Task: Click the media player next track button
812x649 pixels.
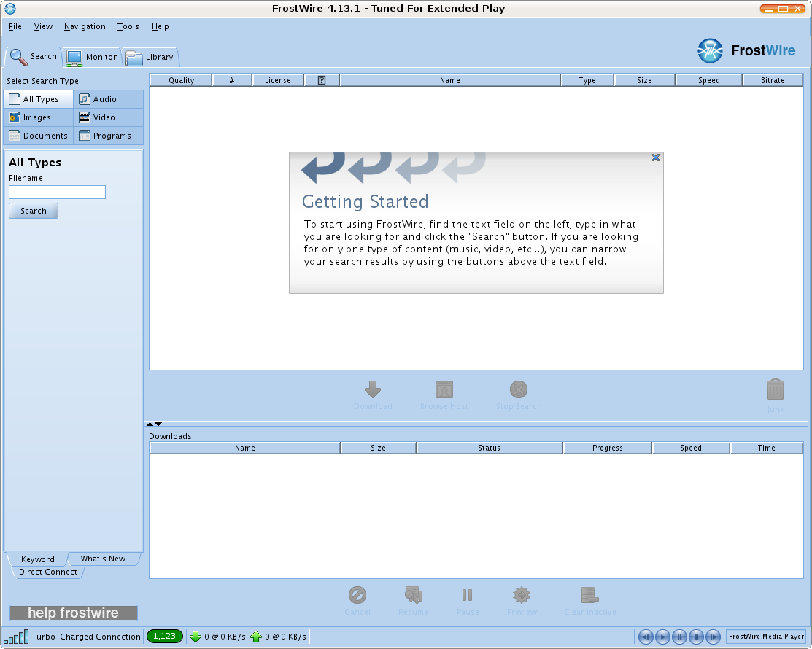Action: [x=713, y=637]
